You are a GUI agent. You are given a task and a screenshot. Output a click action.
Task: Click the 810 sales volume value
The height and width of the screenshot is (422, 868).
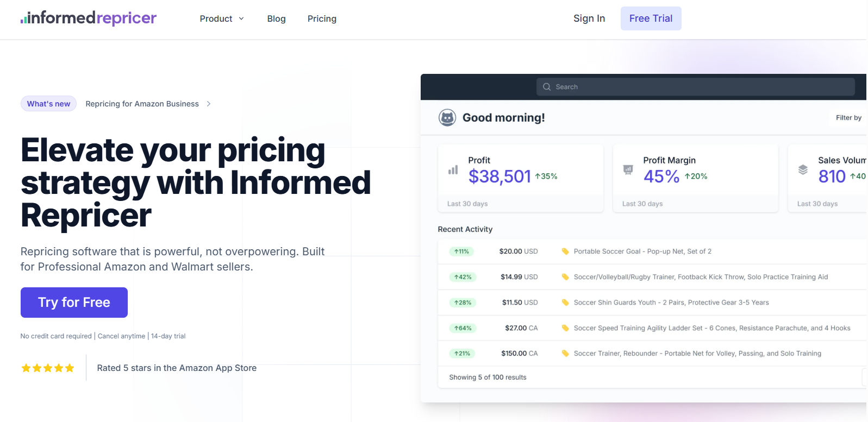[832, 176]
